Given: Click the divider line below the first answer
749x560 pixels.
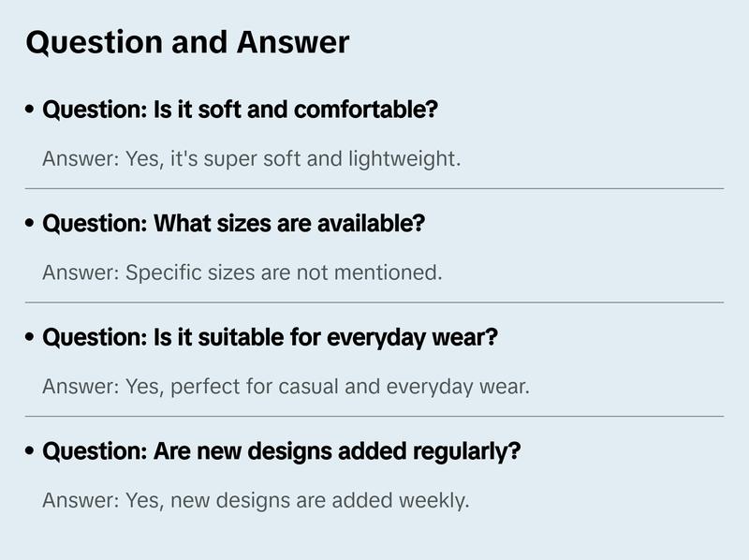Looking at the screenshot, I should [x=374, y=188].
